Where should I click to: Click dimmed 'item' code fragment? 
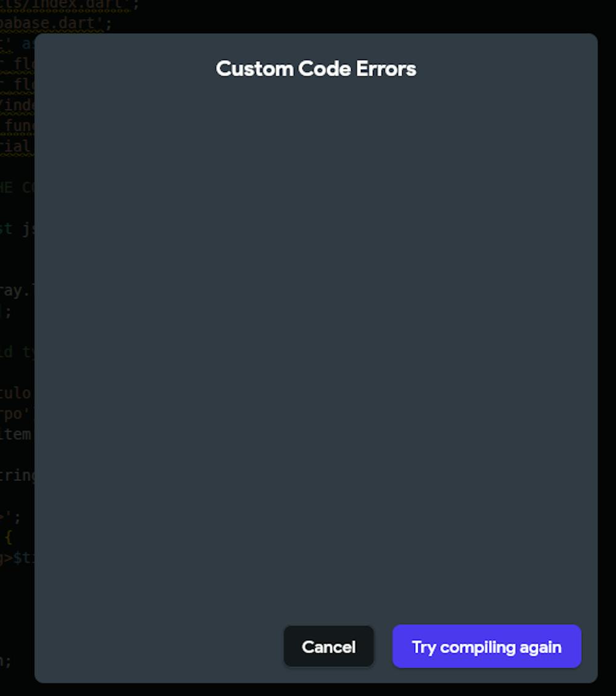[16, 434]
